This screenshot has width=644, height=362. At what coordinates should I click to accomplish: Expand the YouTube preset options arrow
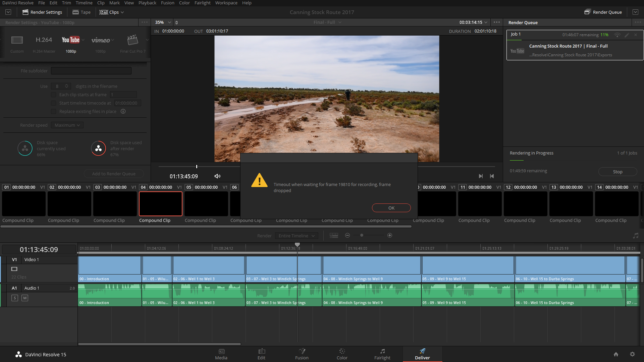(x=83, y=40)
